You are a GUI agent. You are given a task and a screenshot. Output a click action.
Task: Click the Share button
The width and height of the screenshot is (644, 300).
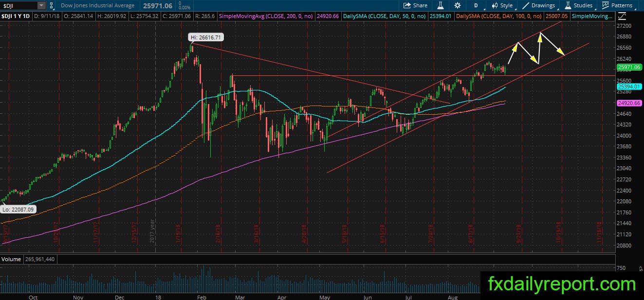[415, 5]
